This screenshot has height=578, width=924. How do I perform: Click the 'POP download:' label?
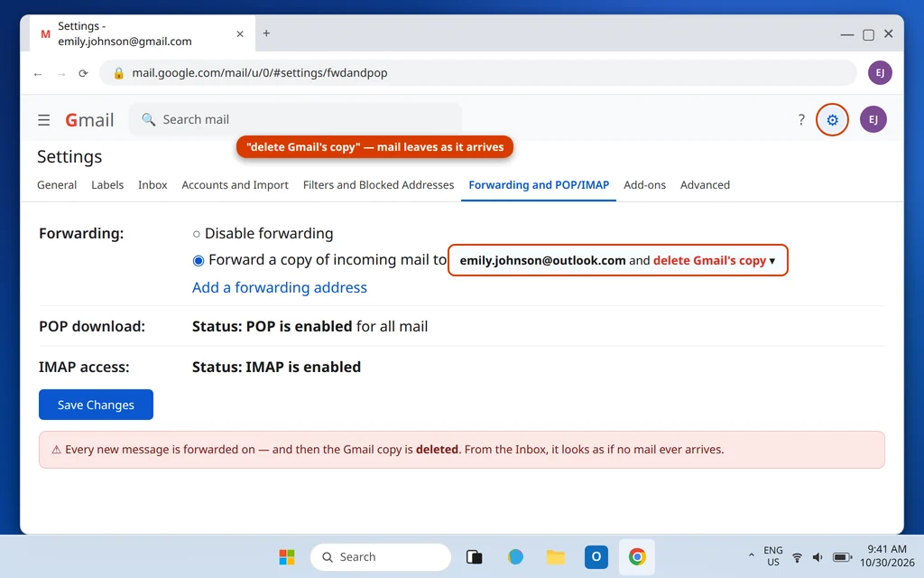[x=92, y=326]
